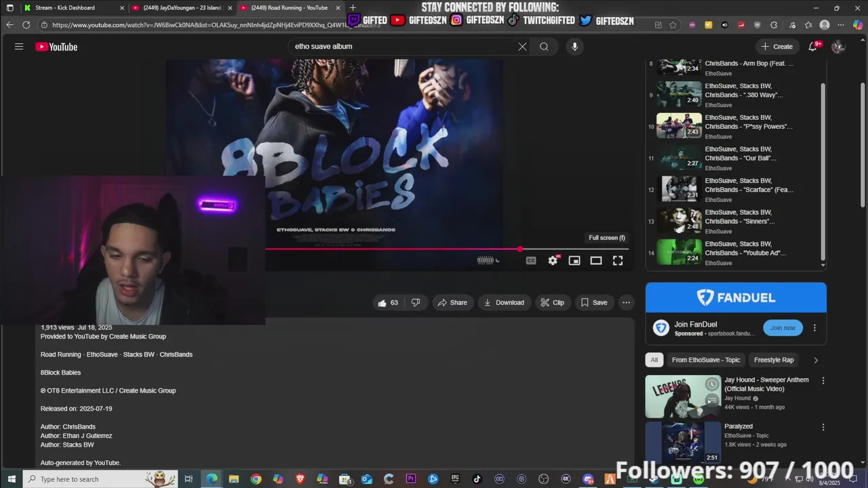This screenshot has height=488, width=868.
Task: Switch to theater mode
Action: [x=596, y=260]
